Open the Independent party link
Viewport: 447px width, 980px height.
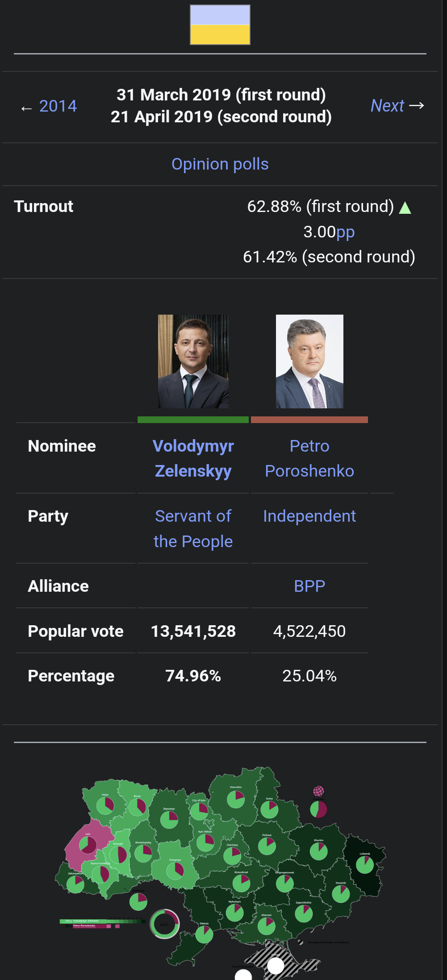(x=309, y=516)
